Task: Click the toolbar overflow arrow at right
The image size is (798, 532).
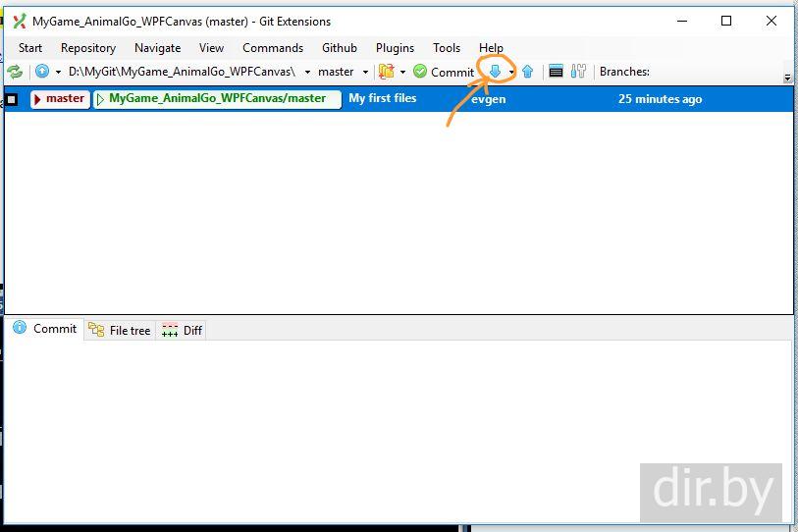Action: point(787,78)
